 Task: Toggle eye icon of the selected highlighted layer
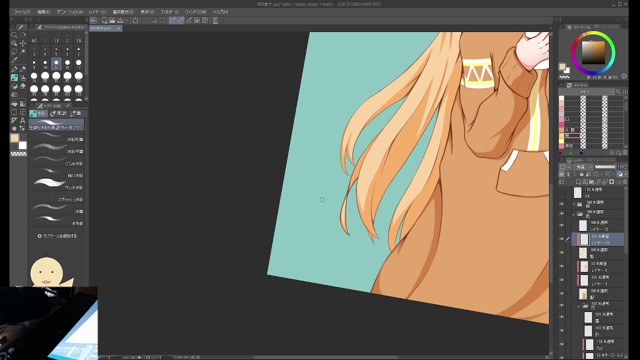coord(562,239)
